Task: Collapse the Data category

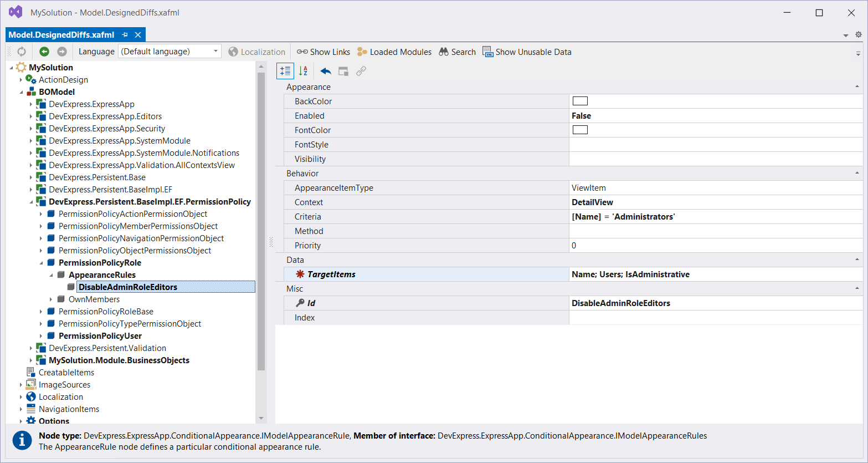Action: (x=857, y=260)
